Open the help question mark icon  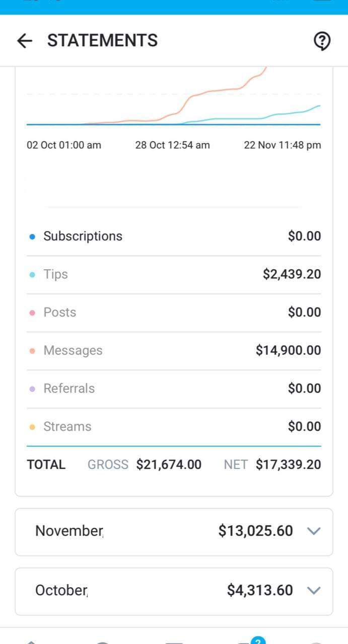tap(322, 41)
